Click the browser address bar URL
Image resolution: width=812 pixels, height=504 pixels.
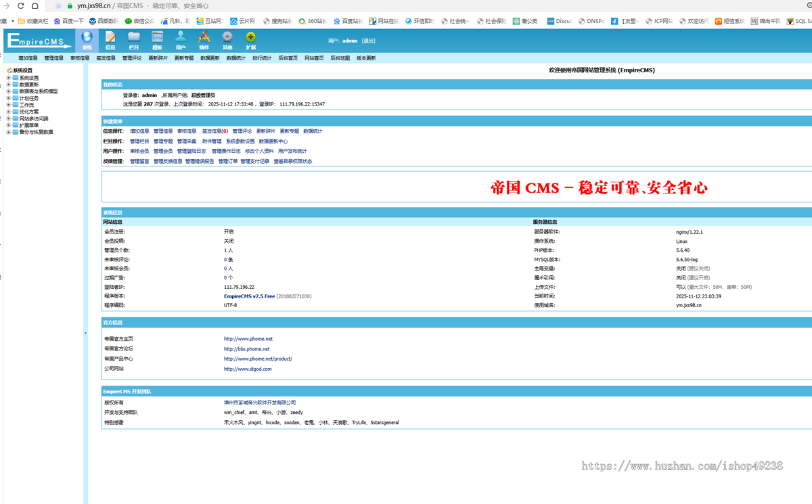93,5
